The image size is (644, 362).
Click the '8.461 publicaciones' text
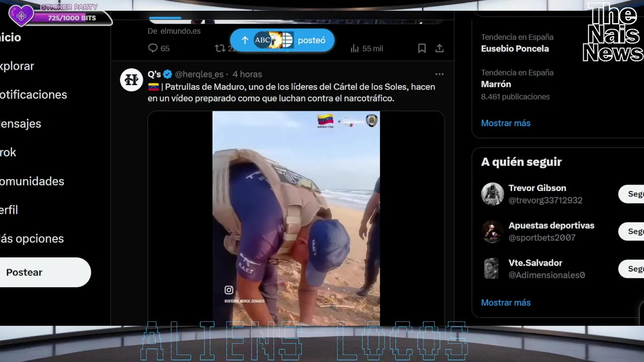coord(515,97)
